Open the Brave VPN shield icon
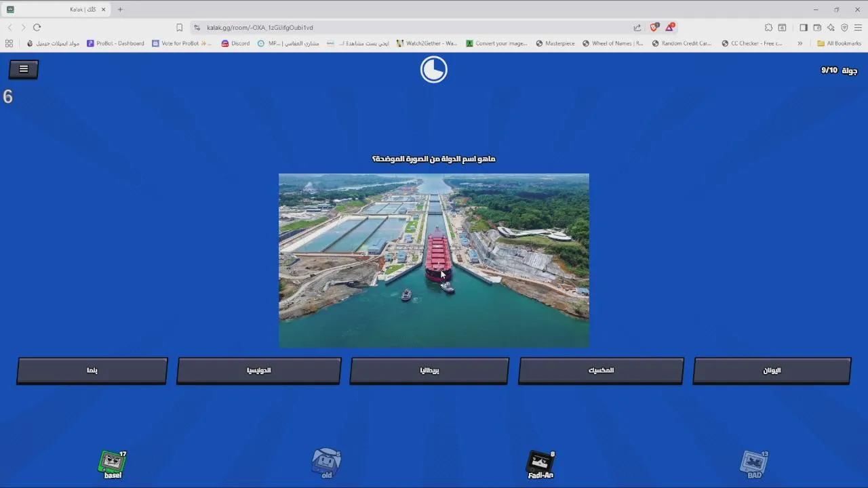This screenshot has width=868, height=488. [844, 28]
